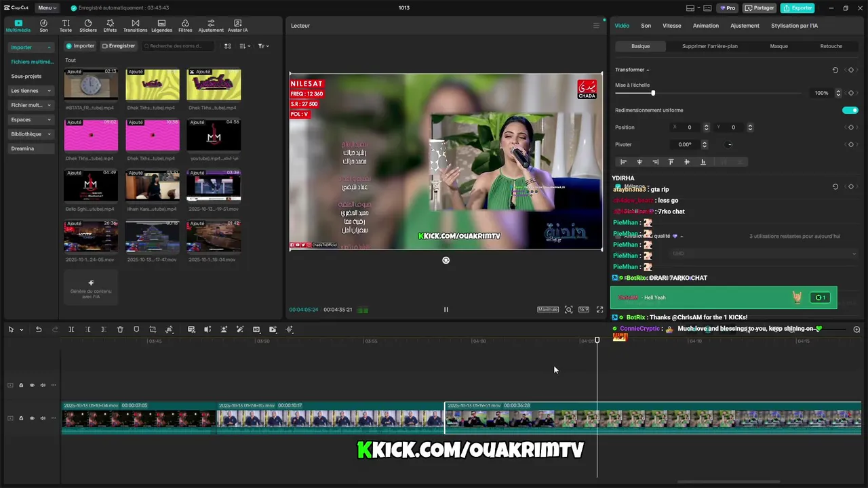This screenshot has width=868, height=488.
Task: Mute the lower video track audio
Action: (x=43, y=418)
